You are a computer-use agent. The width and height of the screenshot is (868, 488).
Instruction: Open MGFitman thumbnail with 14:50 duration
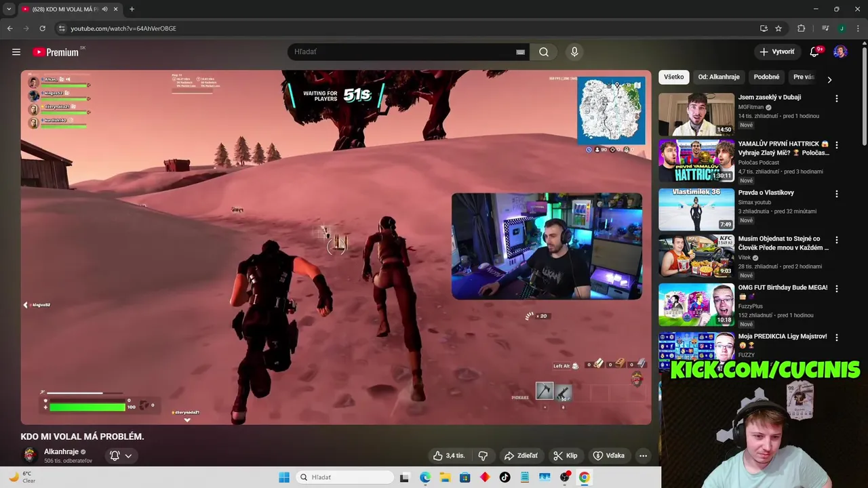[696, 115]
